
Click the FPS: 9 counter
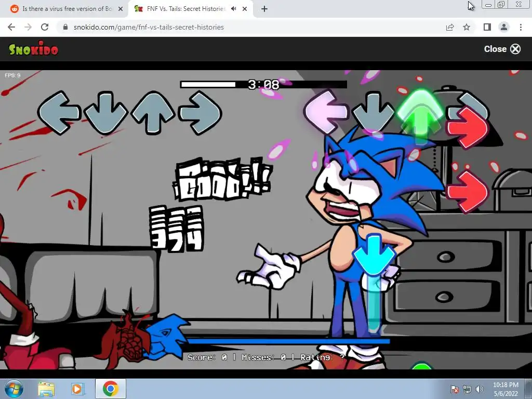click(12, 75)
